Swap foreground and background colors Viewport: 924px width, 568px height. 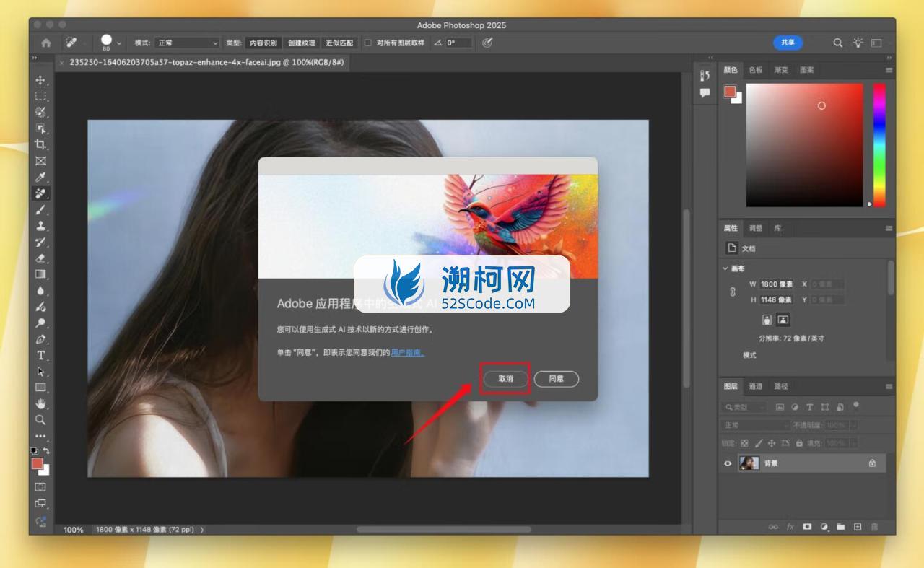(x=47, y=450)
